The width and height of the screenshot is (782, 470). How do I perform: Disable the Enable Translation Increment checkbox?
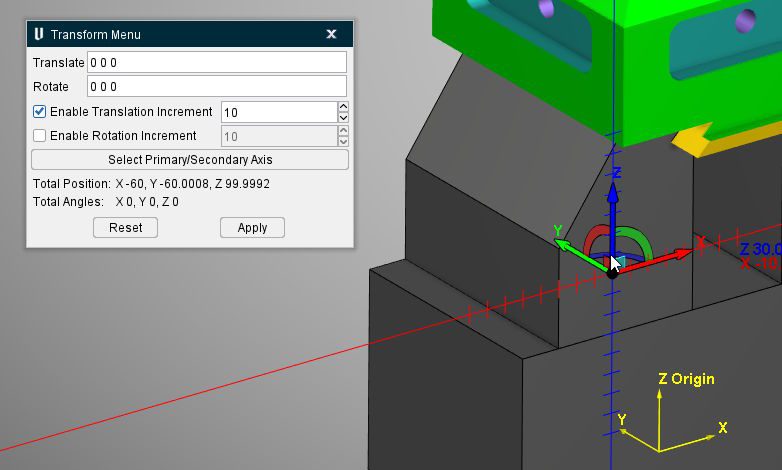click(x=40, y=112)
